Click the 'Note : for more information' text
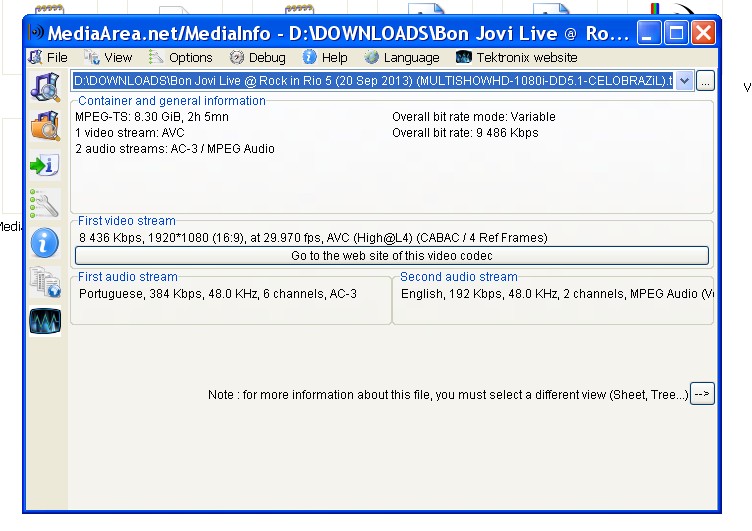 click(448, 395)
